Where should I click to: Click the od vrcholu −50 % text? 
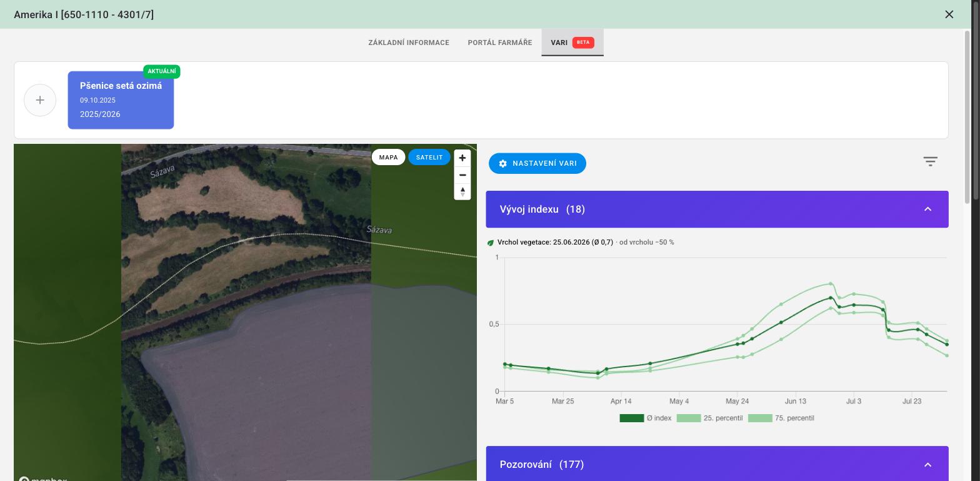[x=647, y=243]
